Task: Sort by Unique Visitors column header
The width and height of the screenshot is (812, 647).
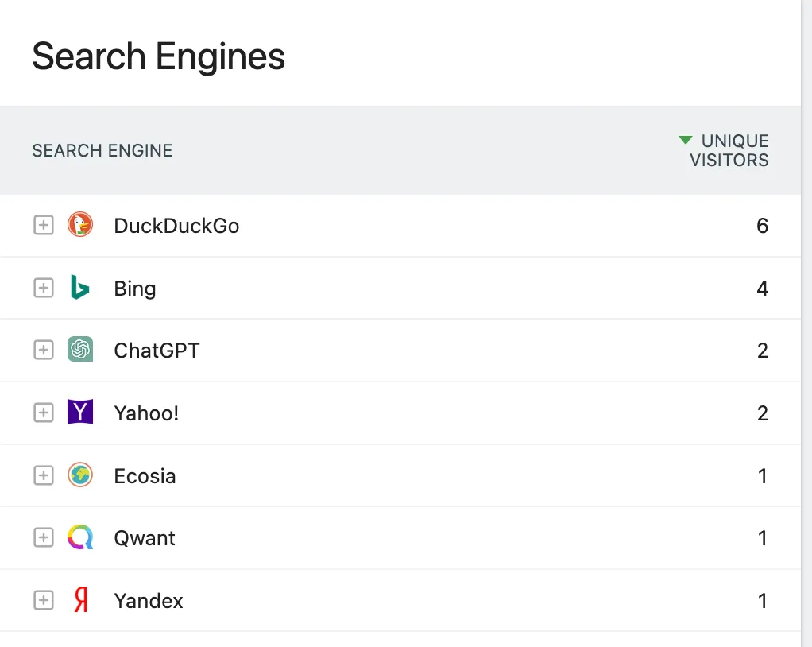Action: (729, 150)
